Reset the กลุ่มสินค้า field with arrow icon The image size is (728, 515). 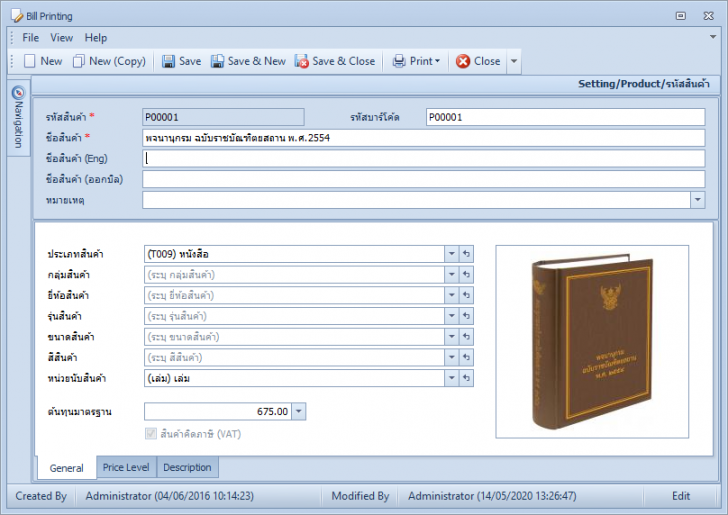466,275
